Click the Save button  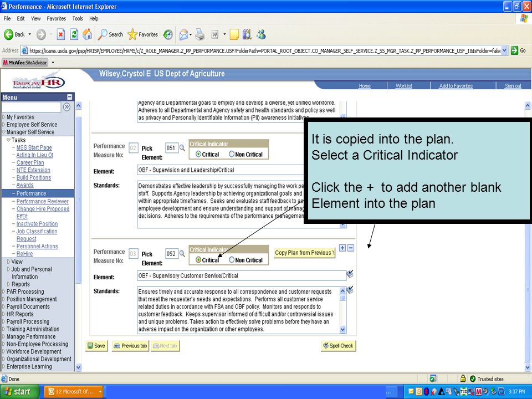96,346
